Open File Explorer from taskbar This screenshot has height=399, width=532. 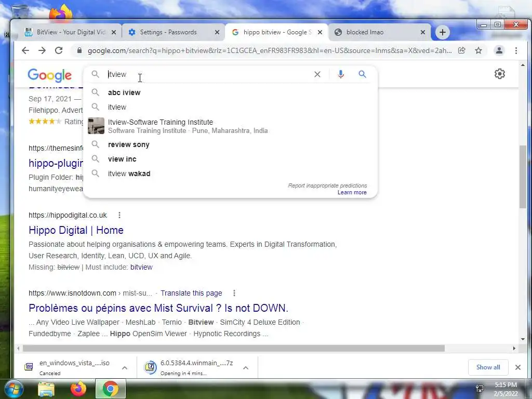(x=46, y=389)
